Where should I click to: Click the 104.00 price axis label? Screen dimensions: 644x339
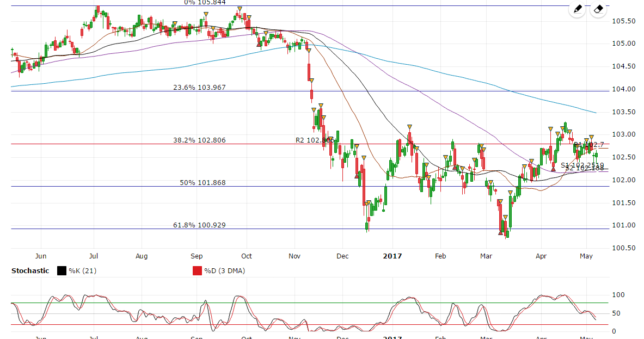click(x=623, y=89)
